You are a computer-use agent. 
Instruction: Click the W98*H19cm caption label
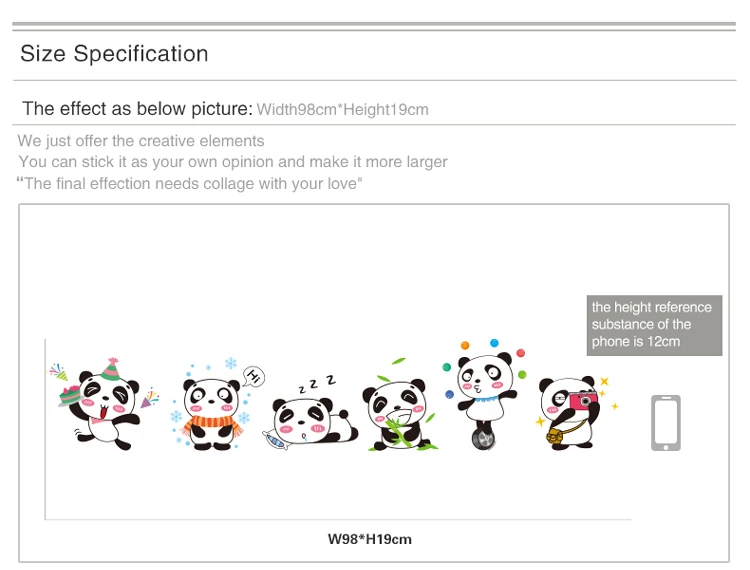[370, 539]
